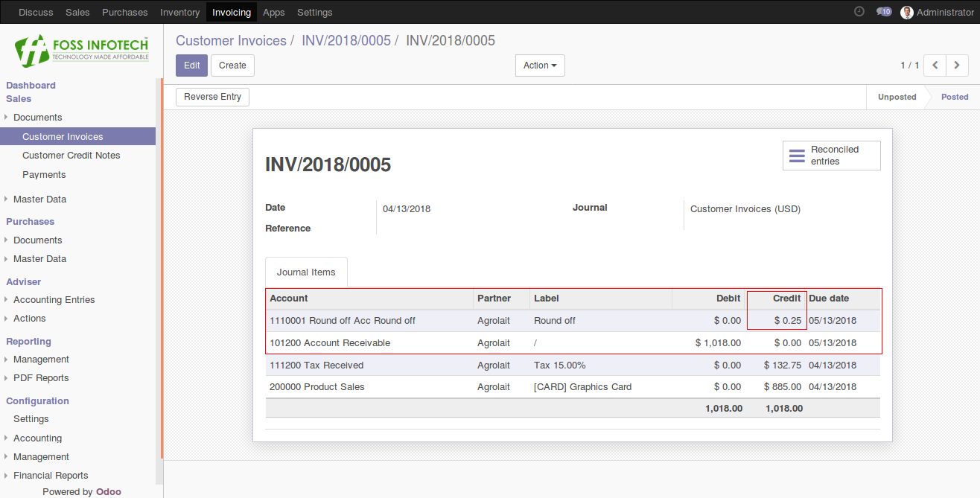
Task: Expand Actions under Adviser
Action: [x=29, y=319]
